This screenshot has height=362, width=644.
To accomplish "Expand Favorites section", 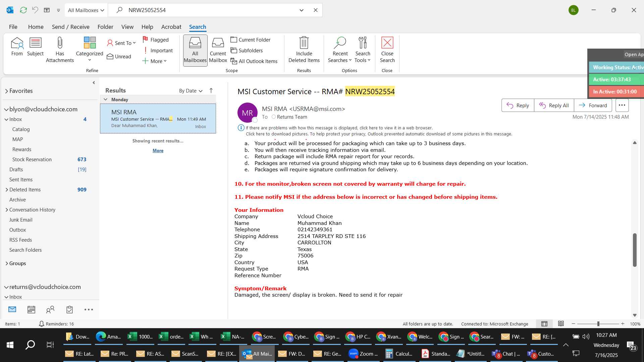I will pyautogui.click(x=6, y=91).
